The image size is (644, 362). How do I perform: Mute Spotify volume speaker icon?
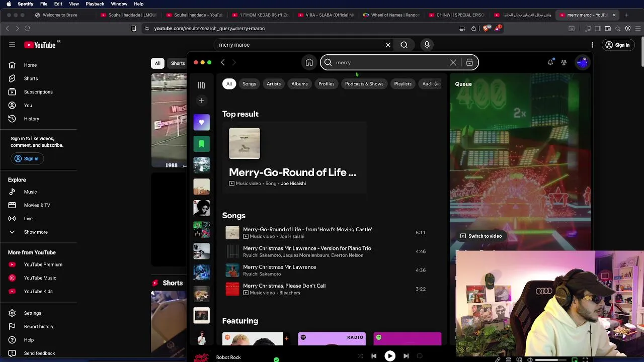tap(530, 360)
